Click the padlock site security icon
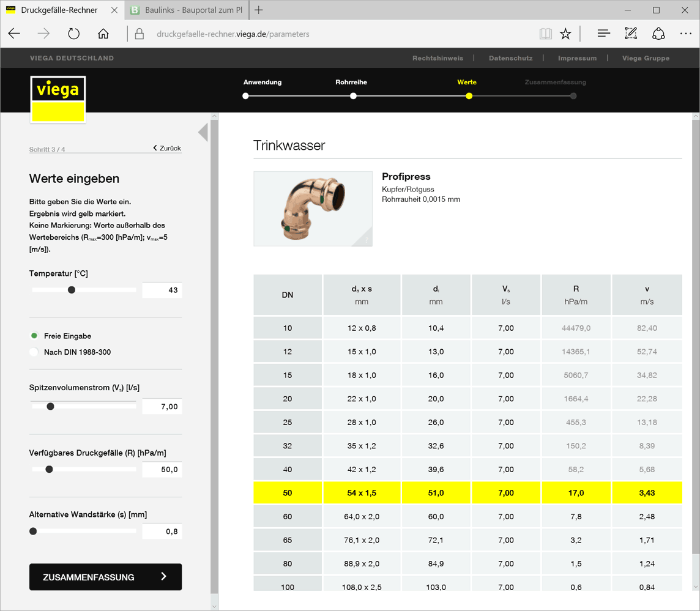The width and height of the screenshot is (700, 611). (x=140, y=34)
